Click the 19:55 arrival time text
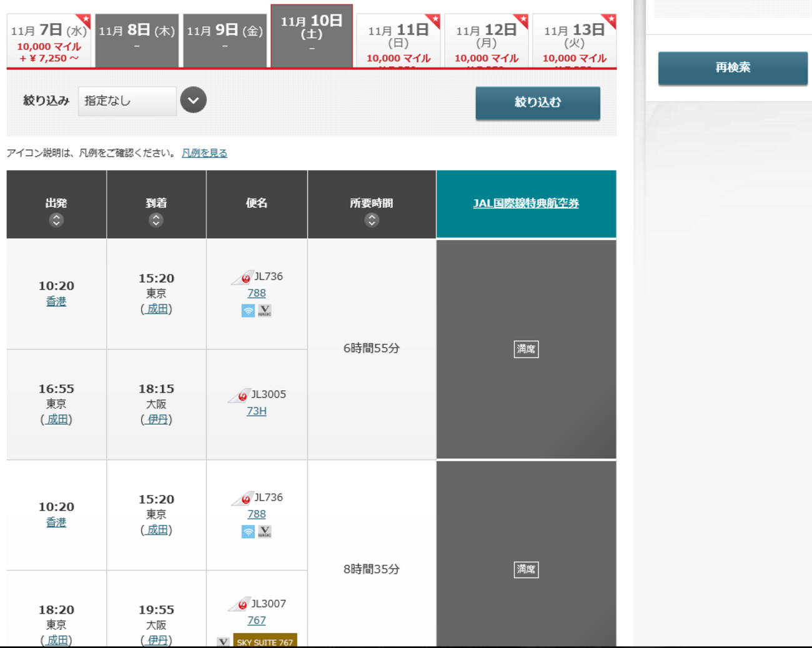Viewport: 812px width, 648px height. [156, 610]
